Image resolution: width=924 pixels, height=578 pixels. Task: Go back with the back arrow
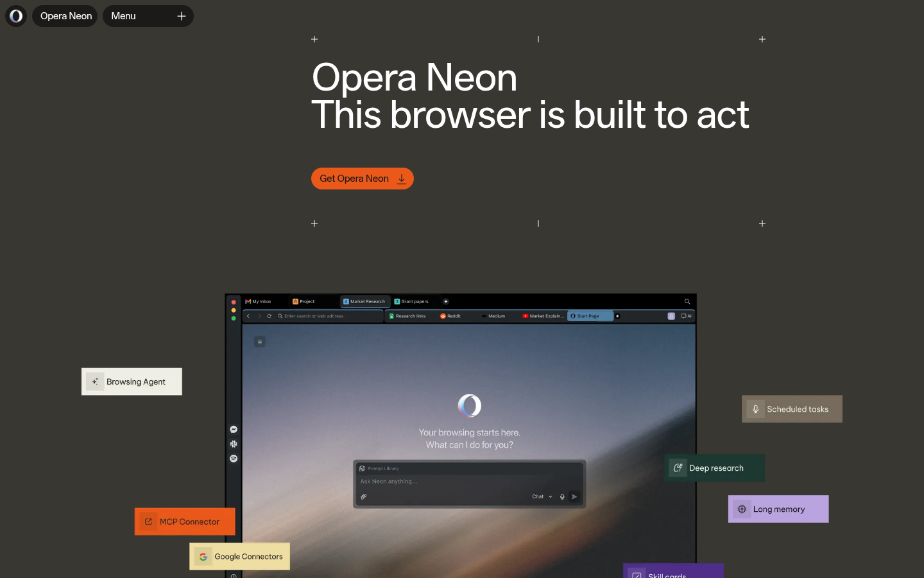(248, 316)
